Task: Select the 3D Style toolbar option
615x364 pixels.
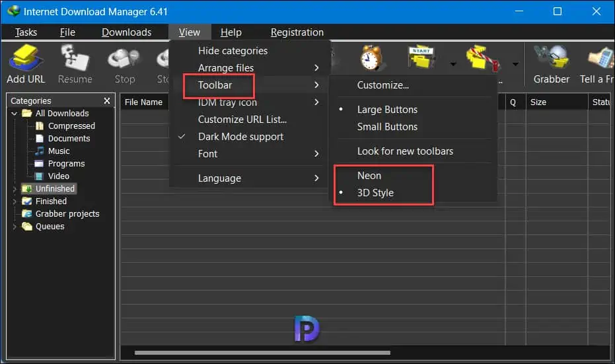Action: tap(375, 193)
